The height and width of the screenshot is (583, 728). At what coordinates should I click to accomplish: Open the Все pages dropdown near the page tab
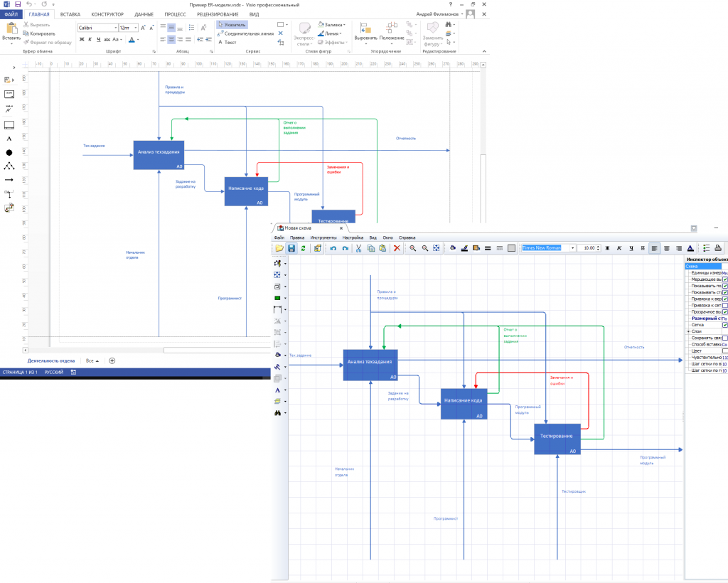pyautogui.click(x=92, y=360)
